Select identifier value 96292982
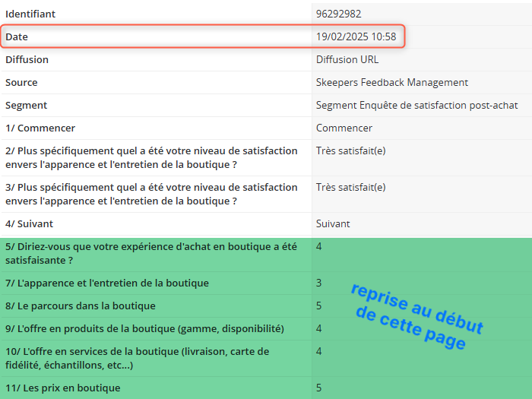 (x=339, y=14)
